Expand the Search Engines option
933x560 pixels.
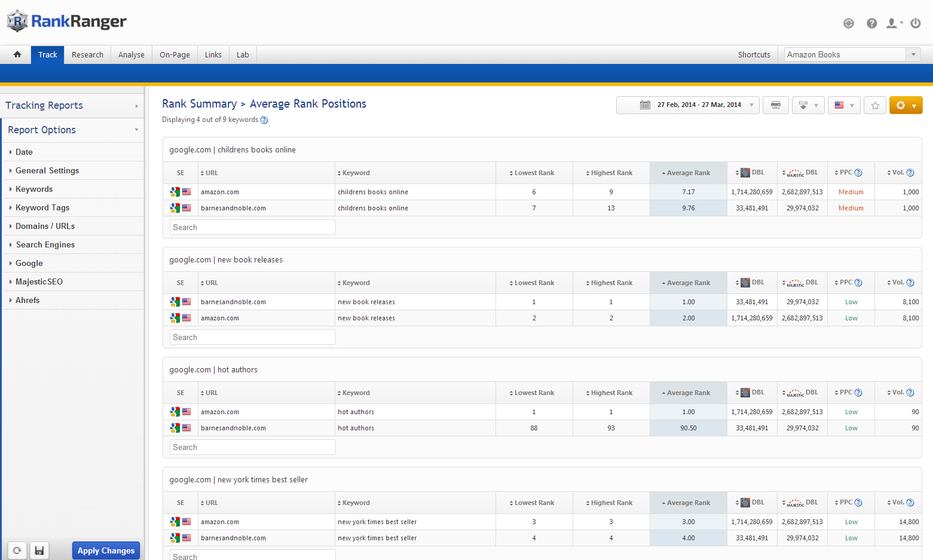click(x=45, y=244)
